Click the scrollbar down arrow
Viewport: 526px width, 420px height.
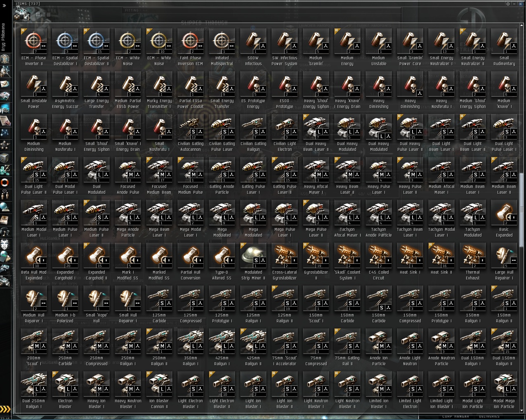click(x=521, y=411)
